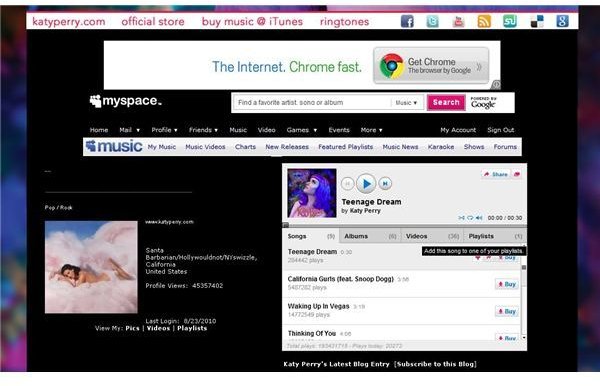The width and height of the screenshot is (600, 386).
Task: Expand the Games menu
Action: (302, 130)
